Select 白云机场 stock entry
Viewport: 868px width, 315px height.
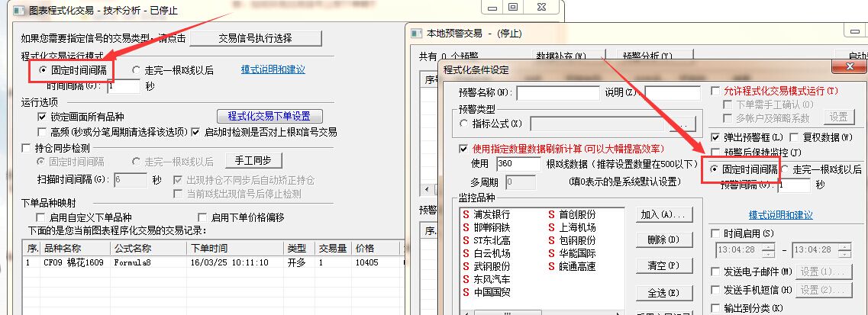[x=491, y=253]
